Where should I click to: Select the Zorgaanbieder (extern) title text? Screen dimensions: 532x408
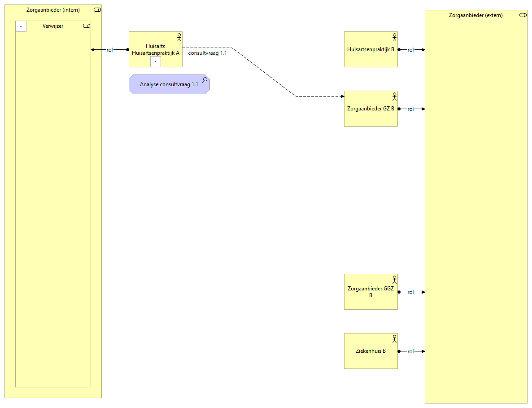[x=475, y=15]
